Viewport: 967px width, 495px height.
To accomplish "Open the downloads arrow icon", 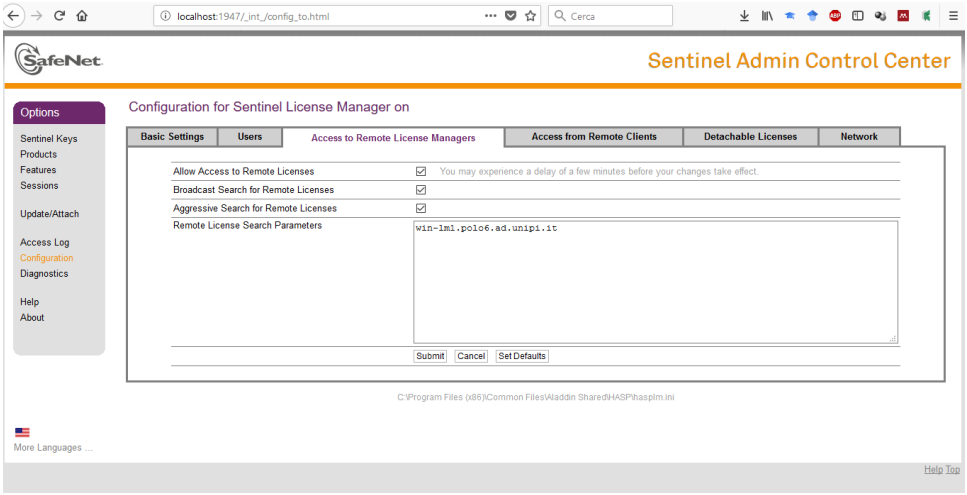I will (744, 17).
